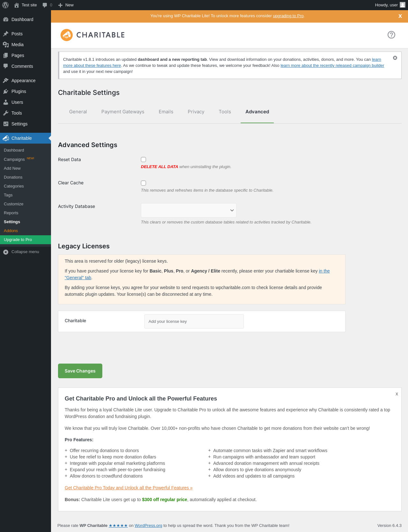Open Test site home icon
408x532 pixels.
(x=17, y=5)
